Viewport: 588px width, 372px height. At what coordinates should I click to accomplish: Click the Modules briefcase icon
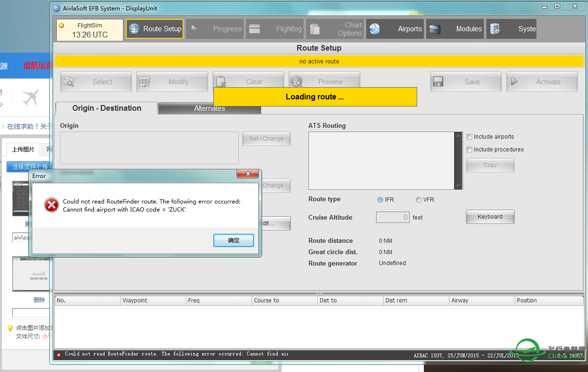435,29
